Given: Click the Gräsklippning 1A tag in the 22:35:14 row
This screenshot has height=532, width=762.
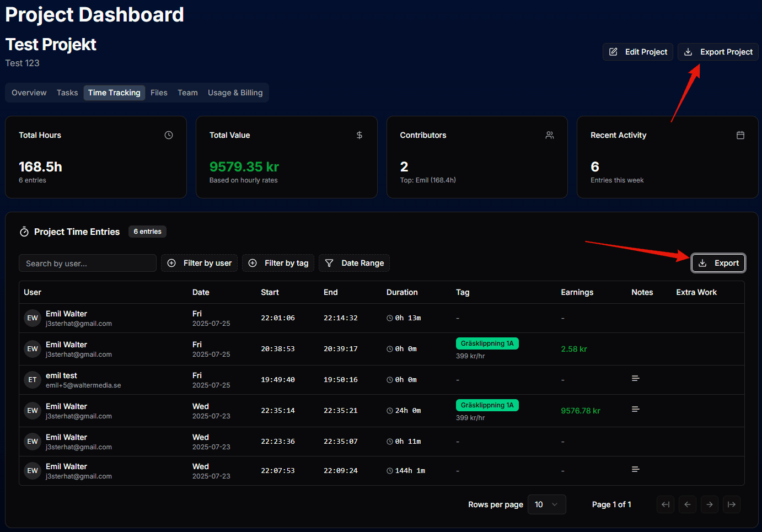Looking at the screenshot, I should pos(487,405).
